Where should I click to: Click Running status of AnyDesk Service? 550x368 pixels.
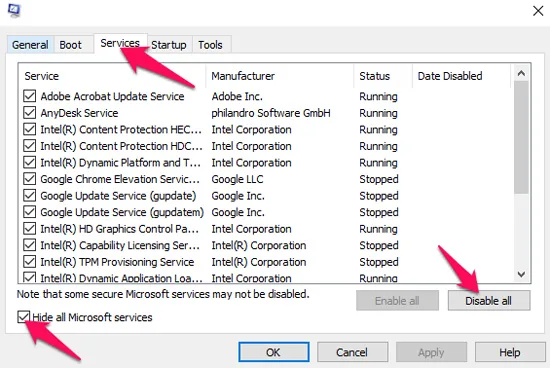(x=378, y=113)
